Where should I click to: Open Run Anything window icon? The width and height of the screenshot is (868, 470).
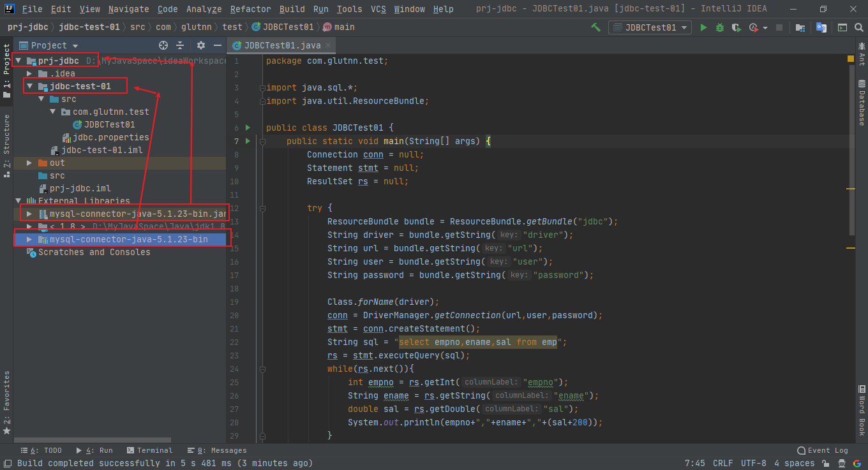point(842,27)
